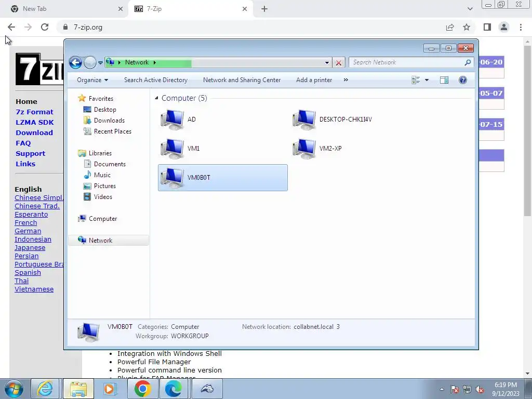Open LZMA SDK link
The height and width of the screenshot is (399, 532).
pos(35,123)
